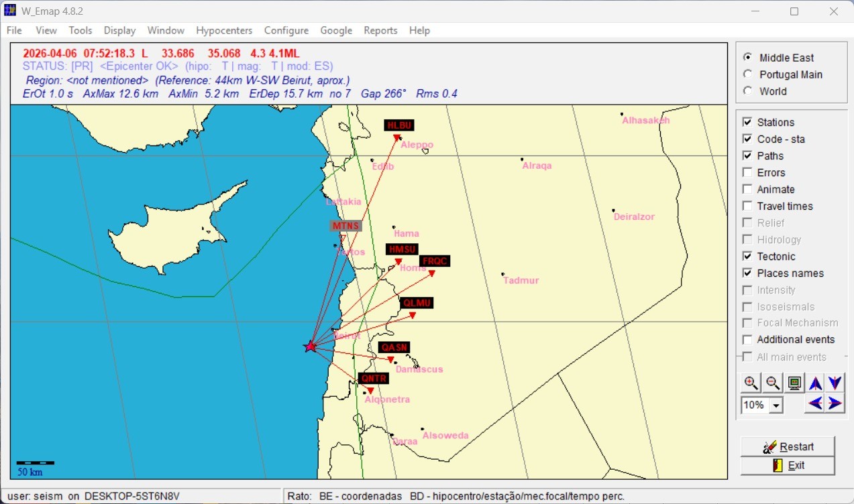Viewport: 854px width, 504px height.
Task: Enable the Travel times checkbox
Action: (747, 206)
